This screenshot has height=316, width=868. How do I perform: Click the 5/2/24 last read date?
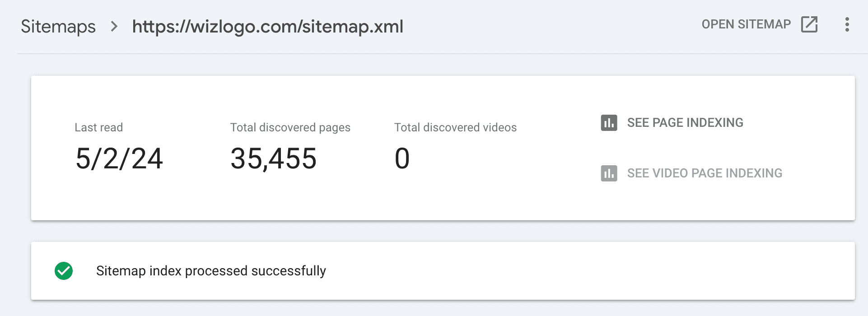point(119,159)
